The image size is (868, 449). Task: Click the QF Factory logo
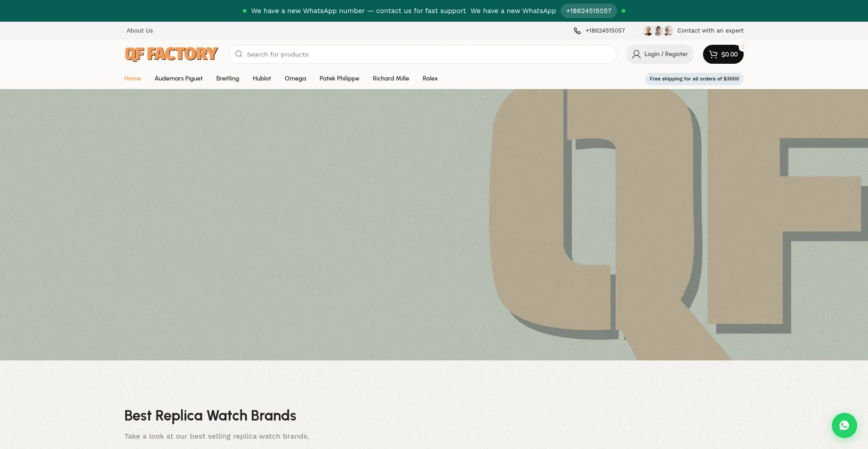pos(171,54)
